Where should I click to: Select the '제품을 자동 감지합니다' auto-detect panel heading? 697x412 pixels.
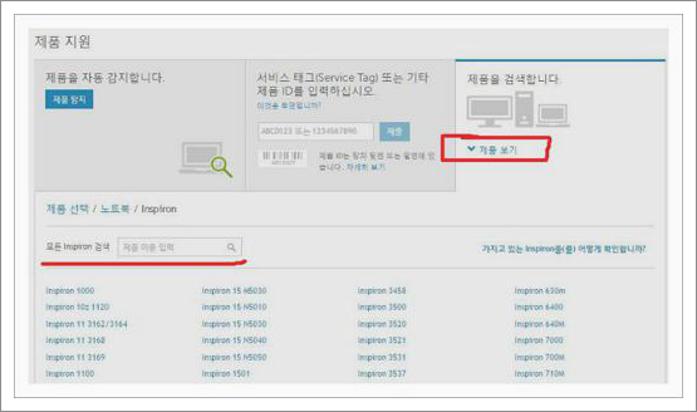click(x=104, y=78)
